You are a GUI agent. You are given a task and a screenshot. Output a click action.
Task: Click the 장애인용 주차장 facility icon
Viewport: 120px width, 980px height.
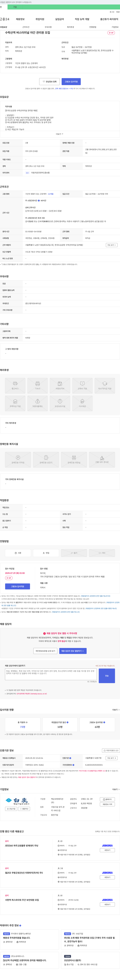point(18,460)
